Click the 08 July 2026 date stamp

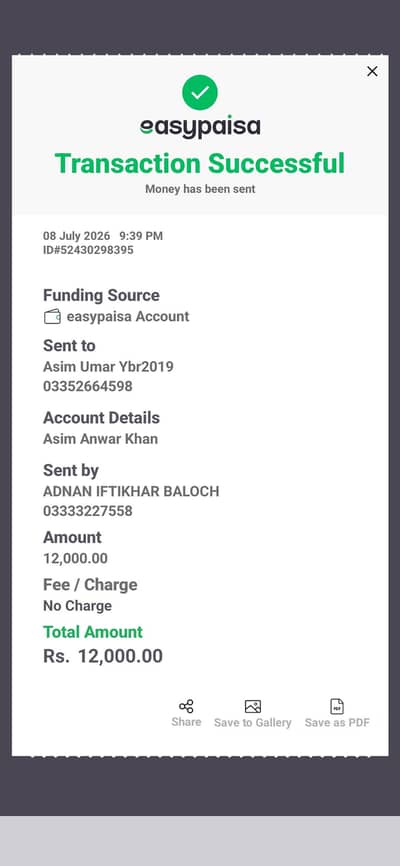coord(77,236)
